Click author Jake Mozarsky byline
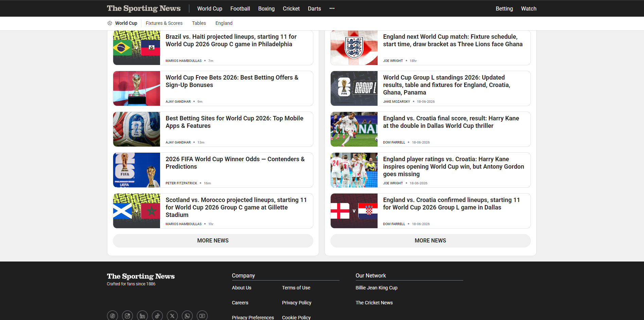Image resolution: width=644 pixels, height=320 pixels. [397, 102]
